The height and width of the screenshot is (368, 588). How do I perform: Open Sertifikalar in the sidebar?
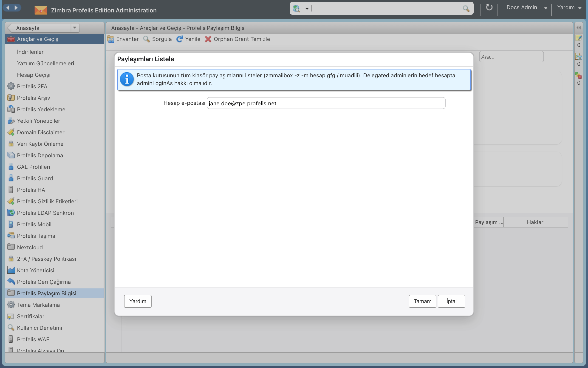click(x=31, y=316)
